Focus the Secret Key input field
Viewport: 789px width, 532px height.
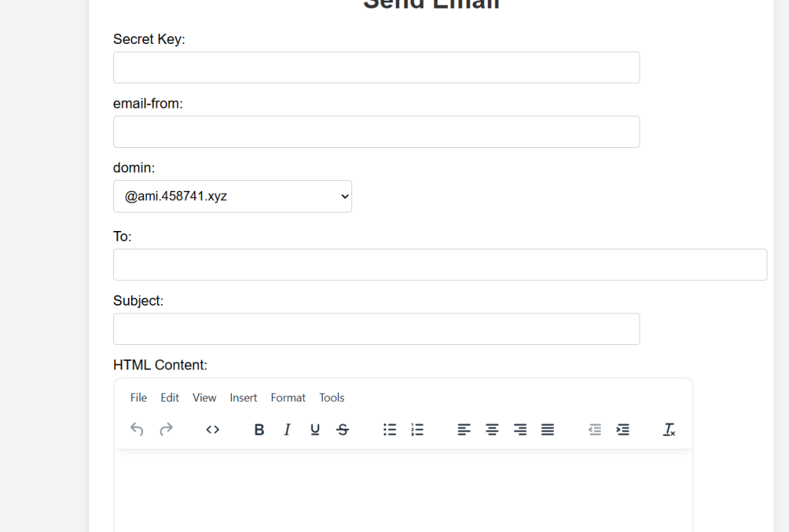coord(376,68)
